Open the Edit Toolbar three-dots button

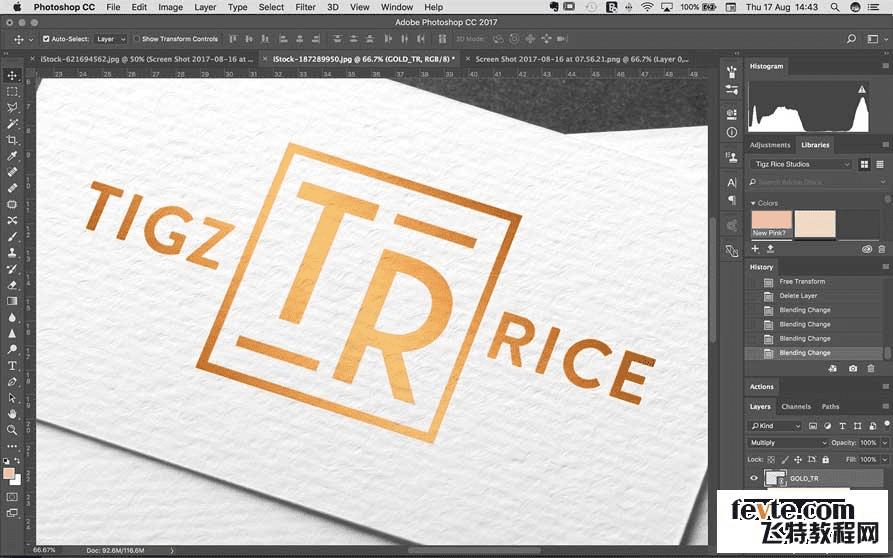[x=12, y=446]
